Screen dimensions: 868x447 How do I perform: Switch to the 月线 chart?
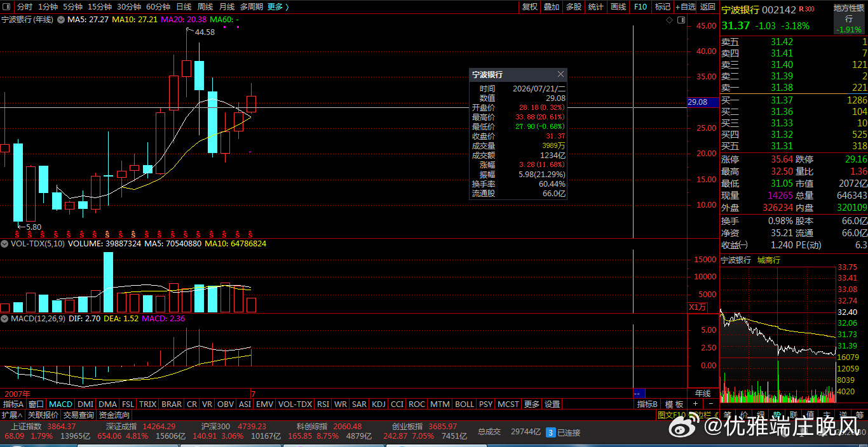(227, 7)
